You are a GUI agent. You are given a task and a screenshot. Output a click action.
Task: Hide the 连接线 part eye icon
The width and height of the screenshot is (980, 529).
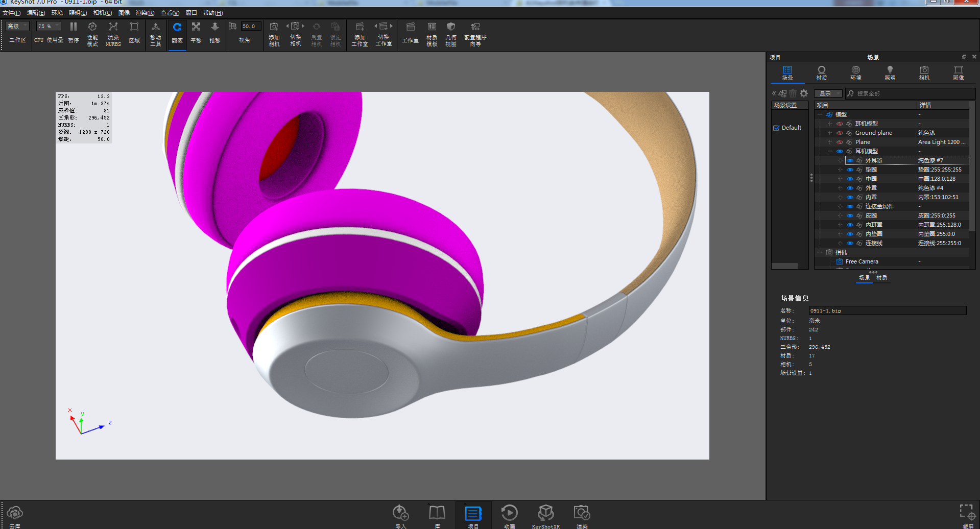(x=850, y=243)
